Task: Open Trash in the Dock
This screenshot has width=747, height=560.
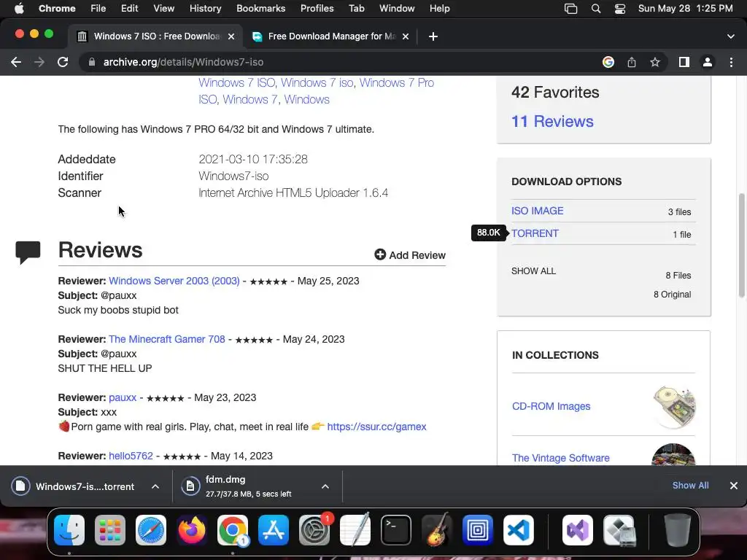Action: [678, 529]
